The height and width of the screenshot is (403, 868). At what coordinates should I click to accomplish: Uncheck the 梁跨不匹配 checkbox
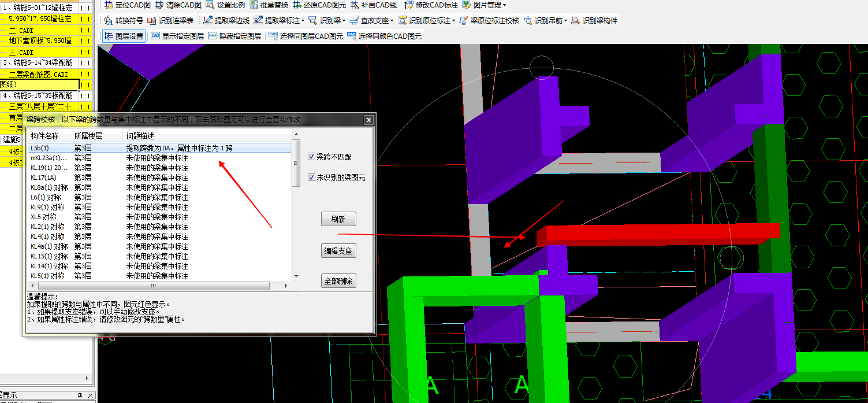pyautogui.click(x=312, y=157)
